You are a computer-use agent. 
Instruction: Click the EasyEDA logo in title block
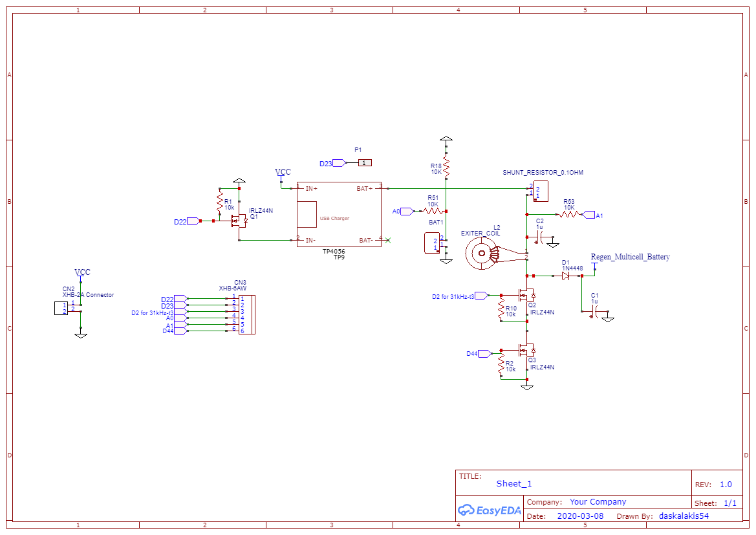pos(489,510)
